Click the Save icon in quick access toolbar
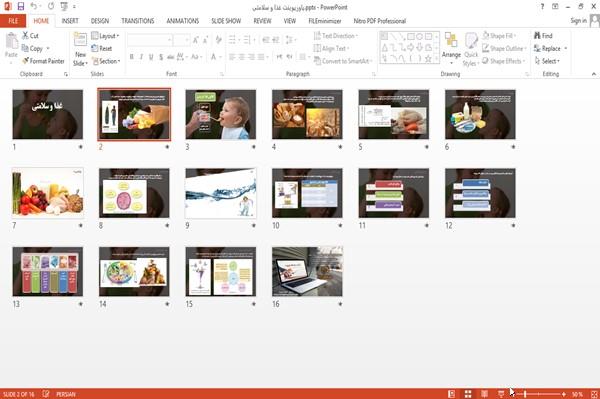Screen dimensions: 600x399 tap(21, 7)
